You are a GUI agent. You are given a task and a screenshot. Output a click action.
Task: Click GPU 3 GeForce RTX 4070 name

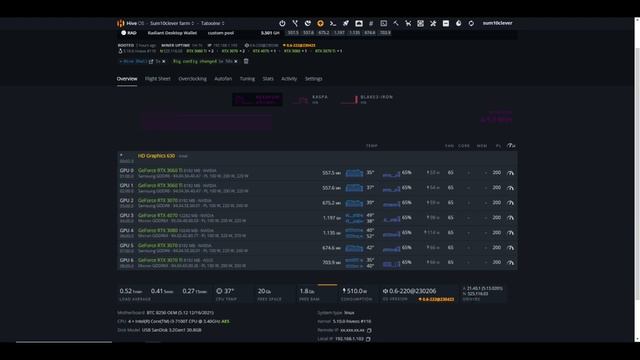tap(158, 215)
